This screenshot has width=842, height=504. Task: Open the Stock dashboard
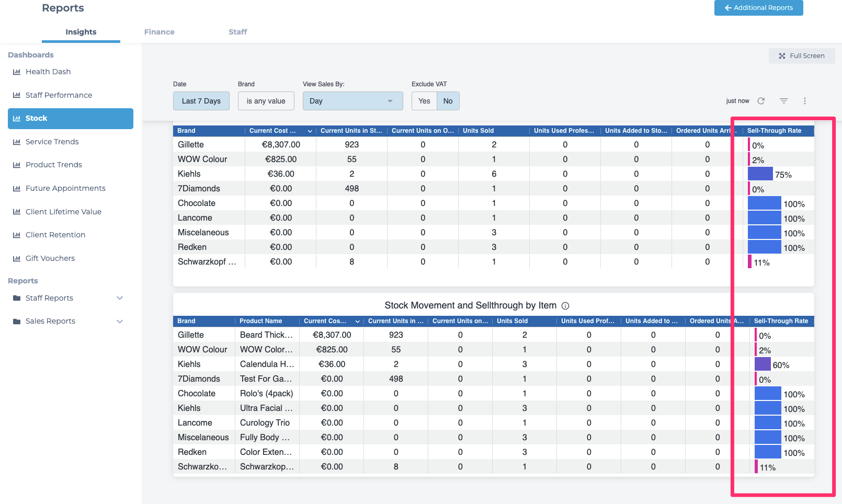click(71, 119)
